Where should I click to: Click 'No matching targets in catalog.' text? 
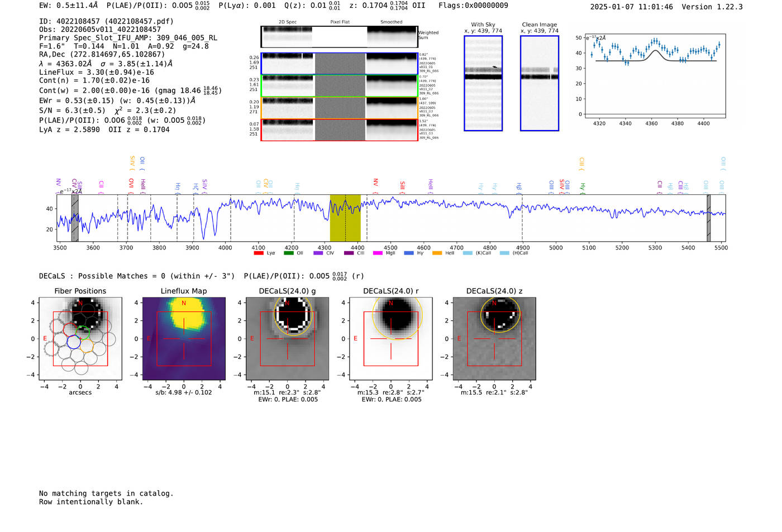pos(106,493)
